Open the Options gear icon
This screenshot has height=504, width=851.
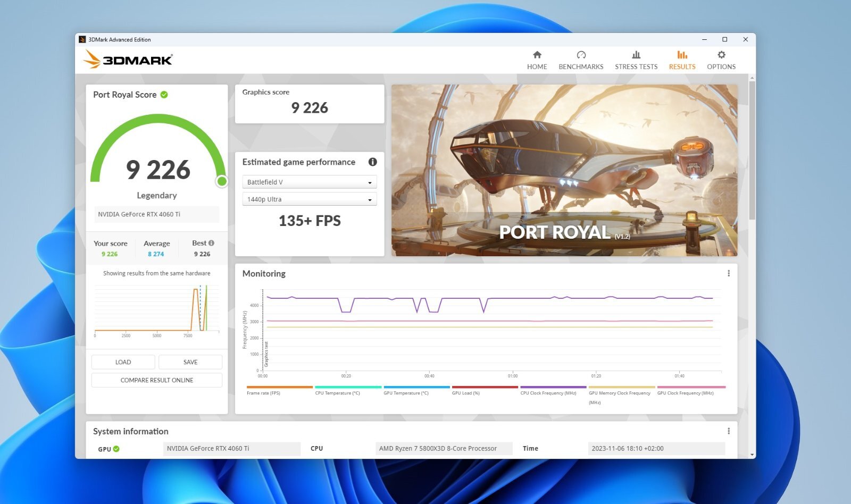coord(721,55)
